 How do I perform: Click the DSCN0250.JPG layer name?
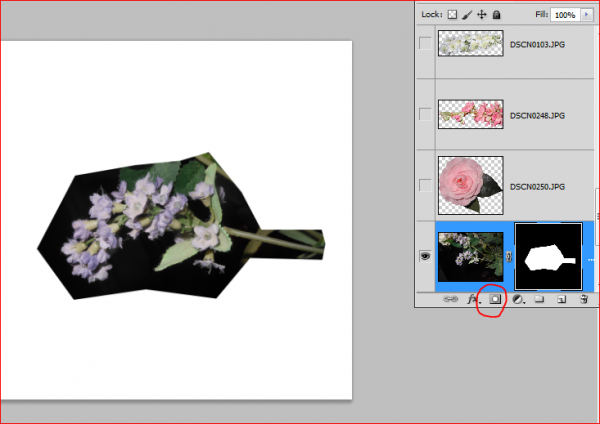coord(537,187)
